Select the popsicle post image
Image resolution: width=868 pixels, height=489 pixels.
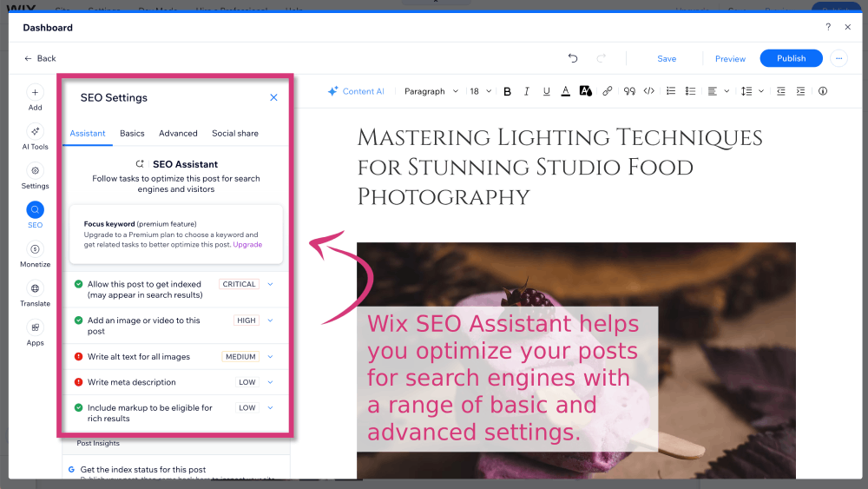(575, 360)
